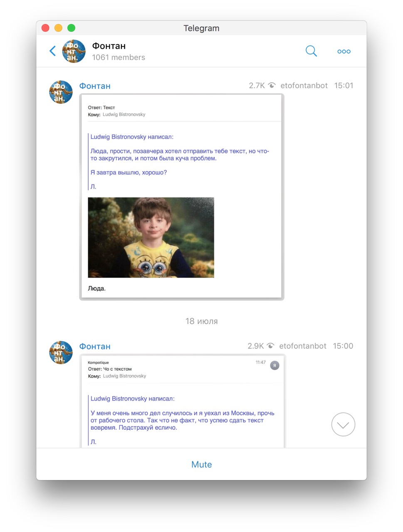Screen dimensions: 403x532
Task: Maximize the Telegram window with the green button
Action: click(x=71, y=28)
